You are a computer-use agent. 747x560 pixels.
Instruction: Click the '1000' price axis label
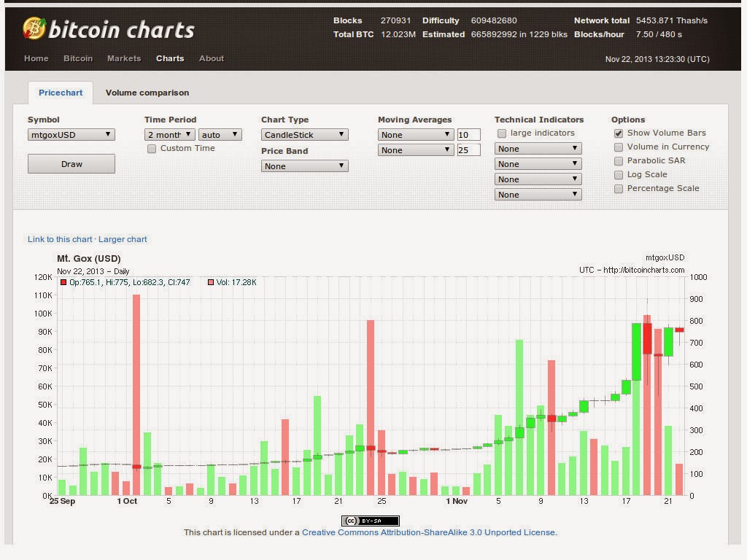click(698, 277)
